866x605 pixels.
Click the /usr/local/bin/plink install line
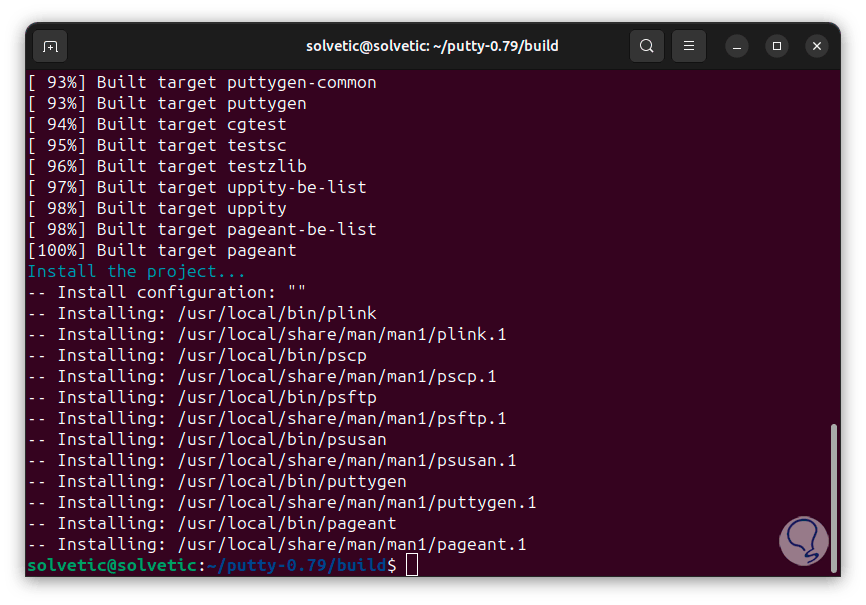click(202, 313)
